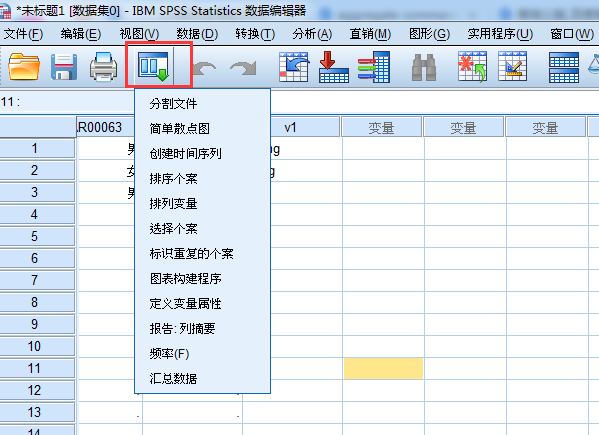This screenshot has height=435, width=599.
Task: Click the grayed Redo arrow
Action: coord(243,69)
